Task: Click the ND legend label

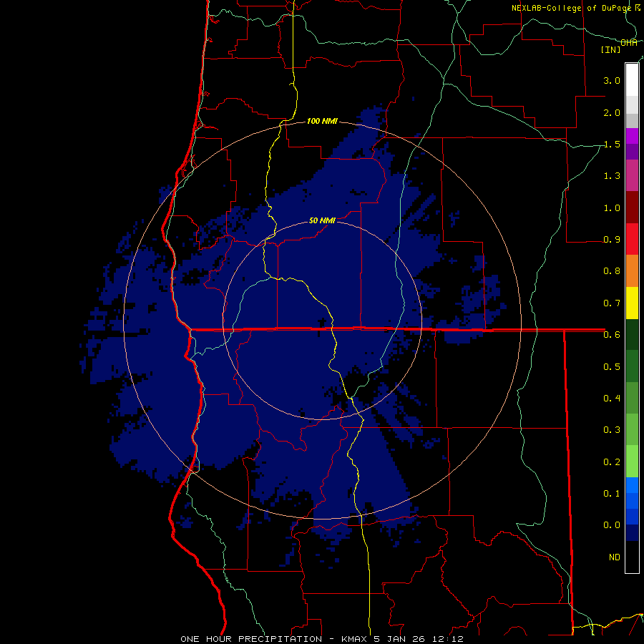Action: [615, 557]
